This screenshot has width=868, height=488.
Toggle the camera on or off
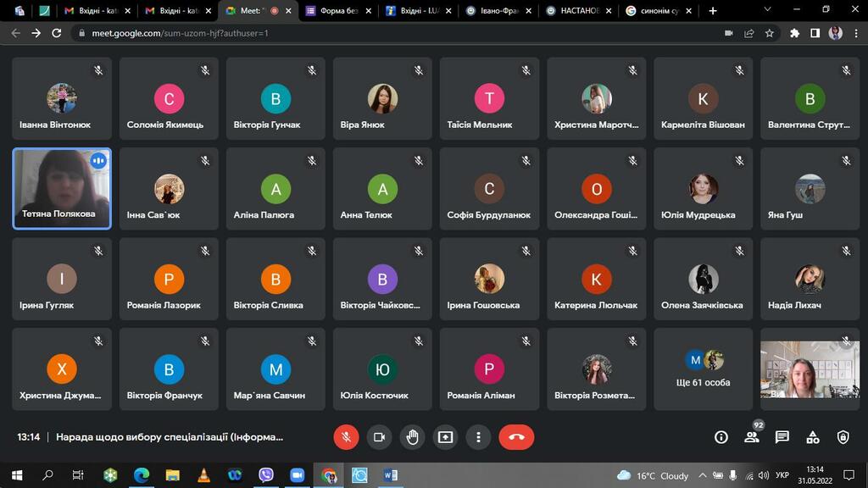(379, 437)
